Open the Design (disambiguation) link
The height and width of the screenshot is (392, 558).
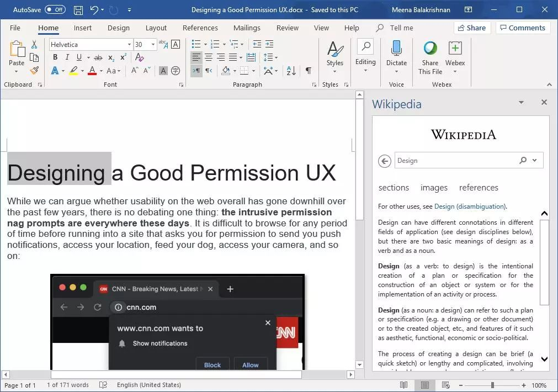[470, 206]
